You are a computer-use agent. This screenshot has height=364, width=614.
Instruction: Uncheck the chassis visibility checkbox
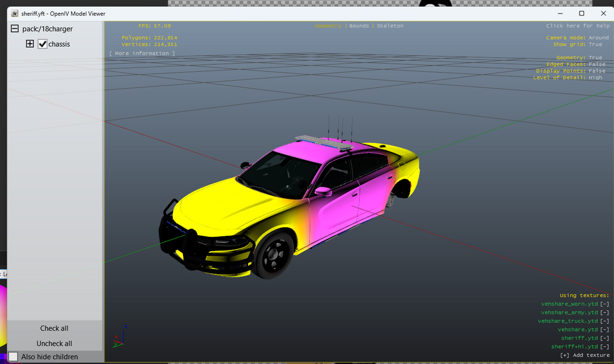coord(42,44)
